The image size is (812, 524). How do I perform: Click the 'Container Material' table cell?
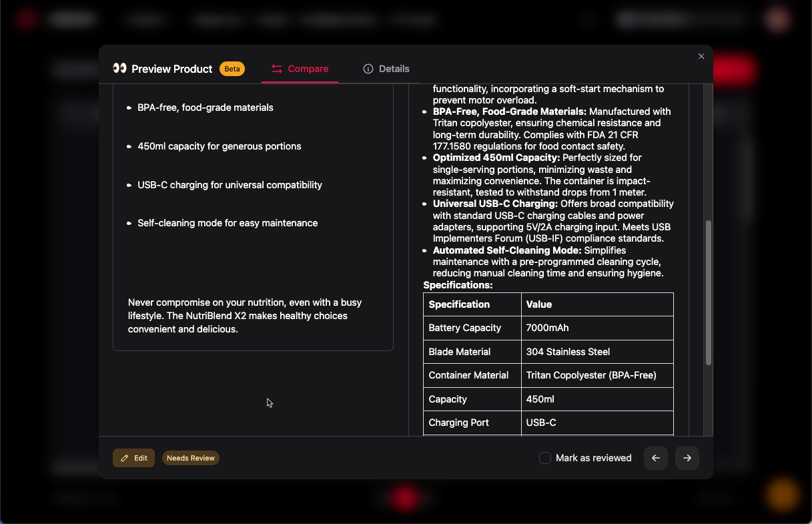472,375
